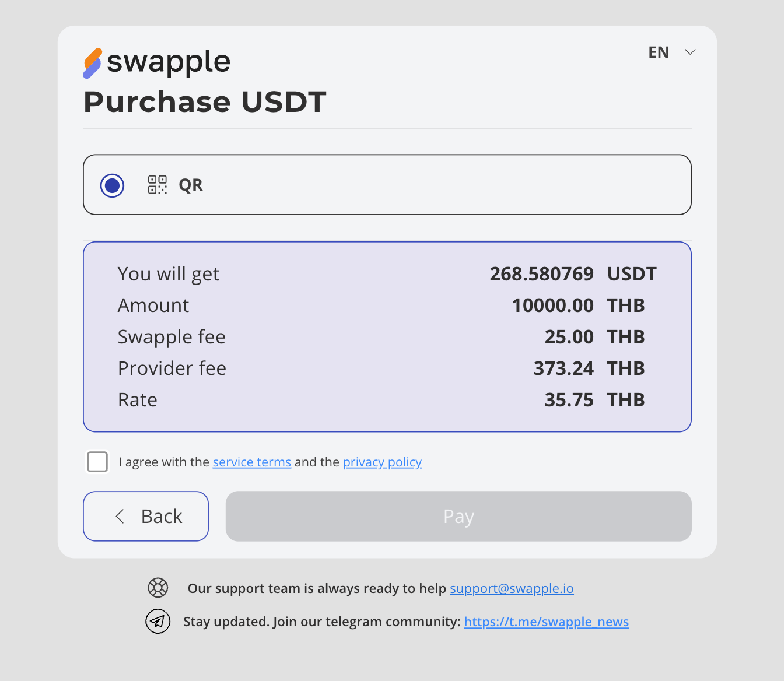Open the service terms link
Image resolution: width=784 pixels, height=681 pixels.
click(x=251, y=462)
